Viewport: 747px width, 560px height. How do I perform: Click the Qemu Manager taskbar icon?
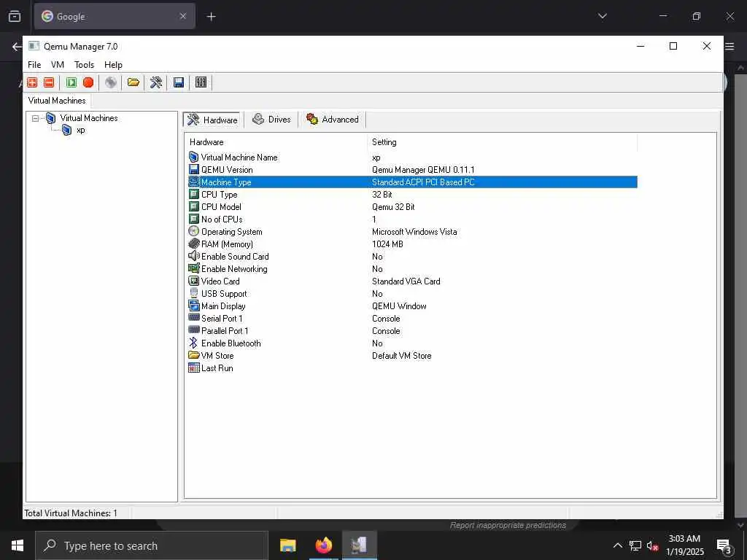pos(359,545)
